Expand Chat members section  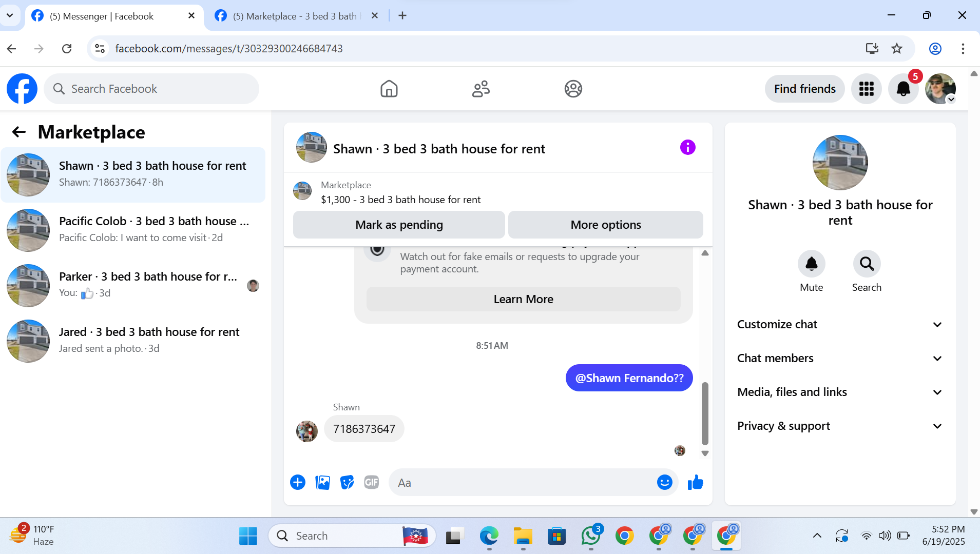[840, 358]
